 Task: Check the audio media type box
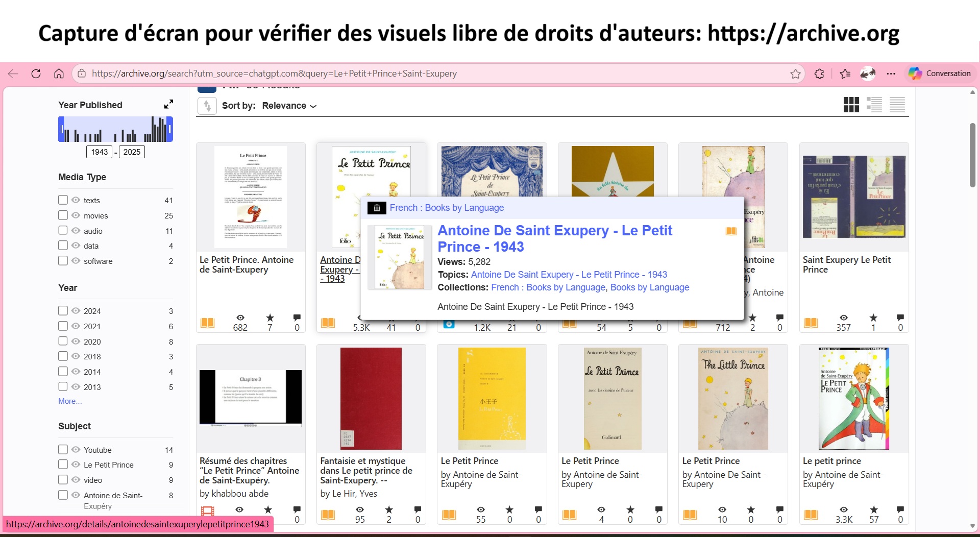click(63, 230)
